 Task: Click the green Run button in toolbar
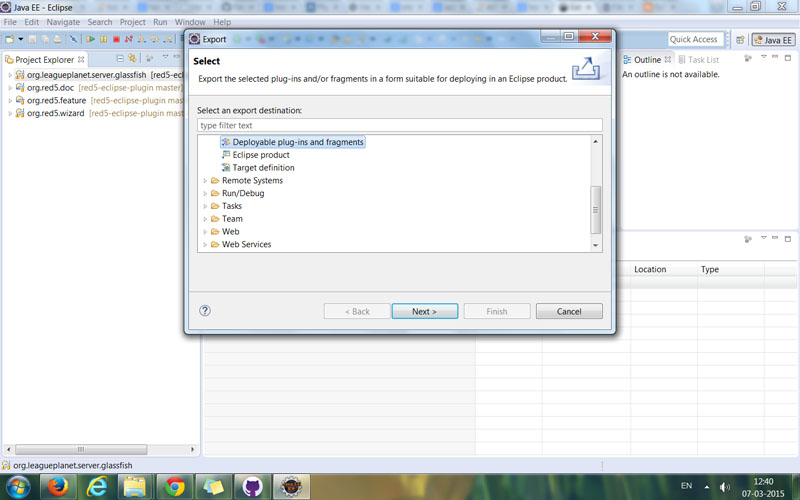point(90,39)
